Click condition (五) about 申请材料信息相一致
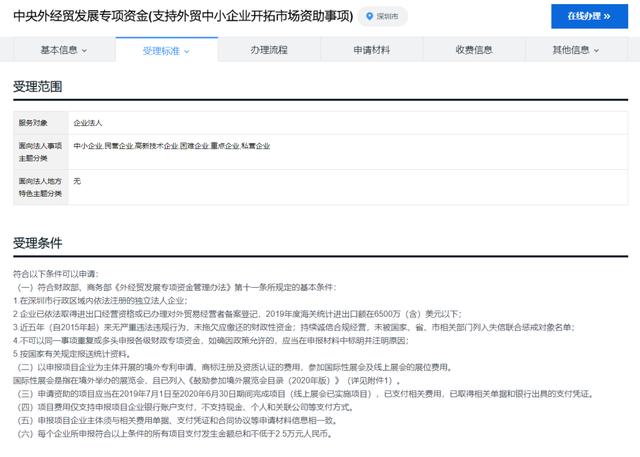The image size is (640, 457). 177,420
